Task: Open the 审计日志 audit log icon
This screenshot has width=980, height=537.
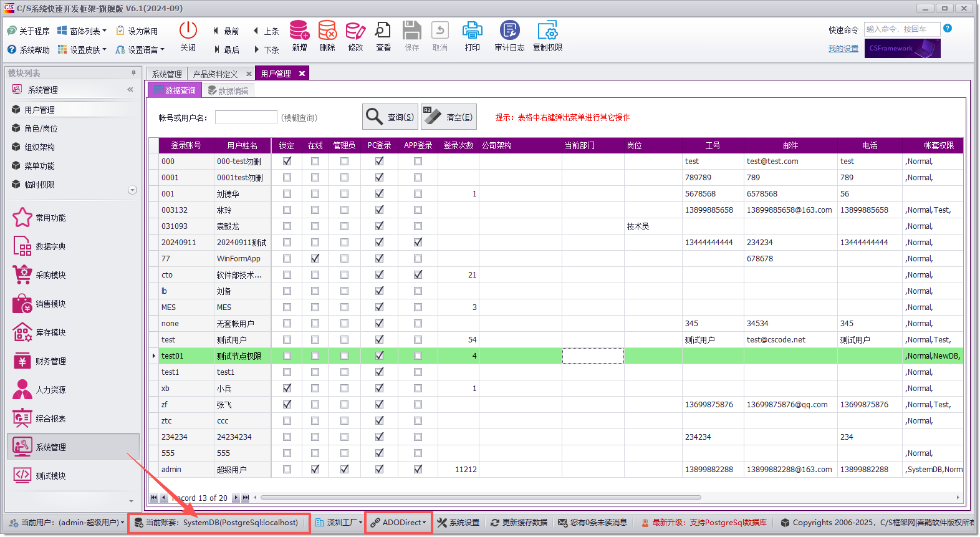Action: pos(509,36)
